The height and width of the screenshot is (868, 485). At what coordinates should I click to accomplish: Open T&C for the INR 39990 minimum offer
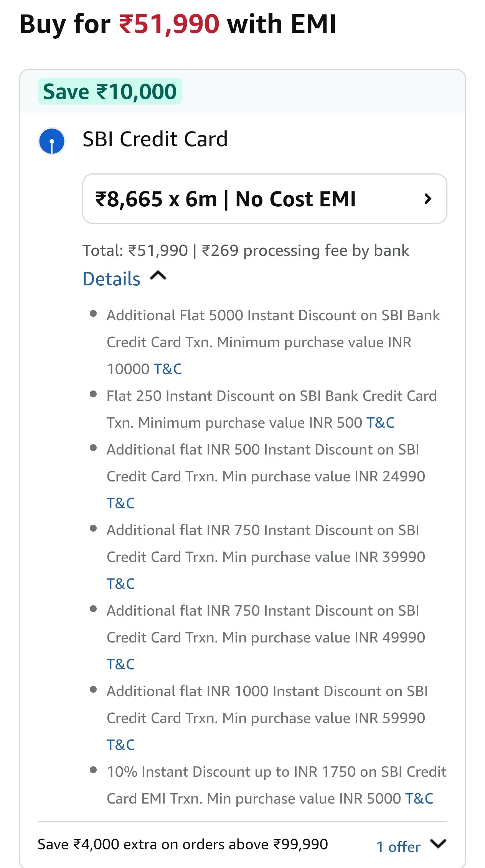tap(120, 584)
